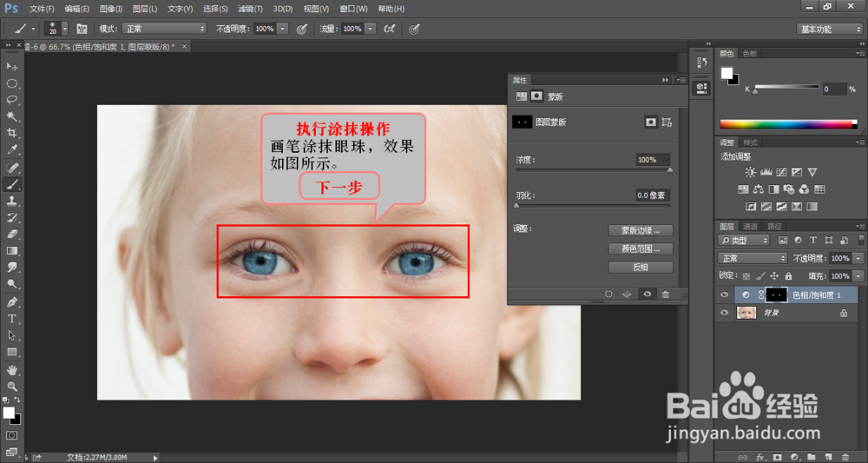Select the Brush tool in the toolbox
868x463 pixels.
point(11,184)
